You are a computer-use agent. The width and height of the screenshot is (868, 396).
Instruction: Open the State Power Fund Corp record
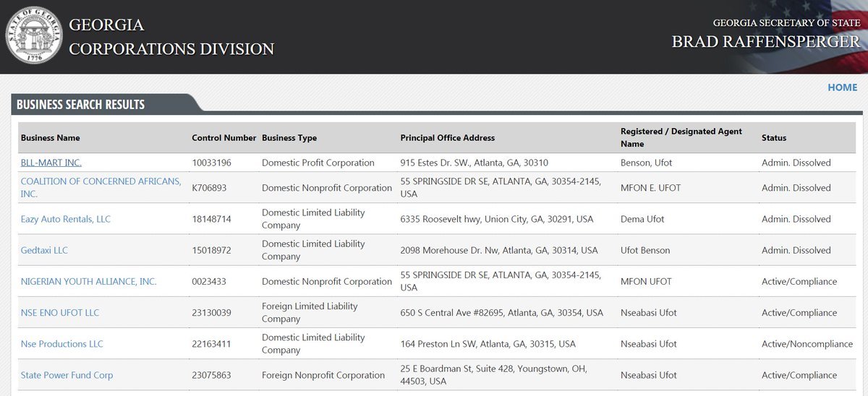point(67,375)
